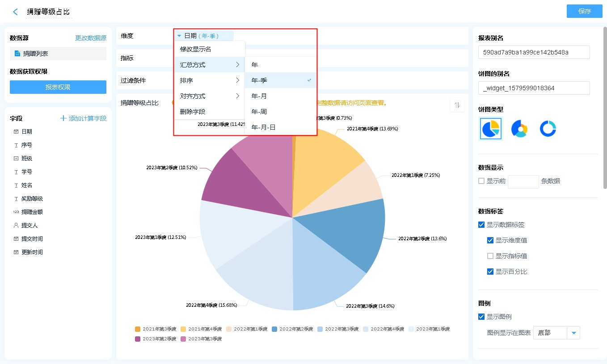
Task: Enable the 显示前 data limit checkbox
Action: click(481, 181)
